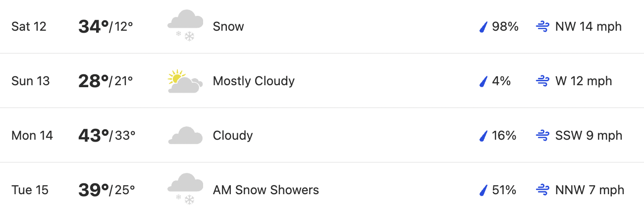Expand the Tue 15 forecast row
The height and width of the screenshot is (215, 644).
[x=322, y=189]
